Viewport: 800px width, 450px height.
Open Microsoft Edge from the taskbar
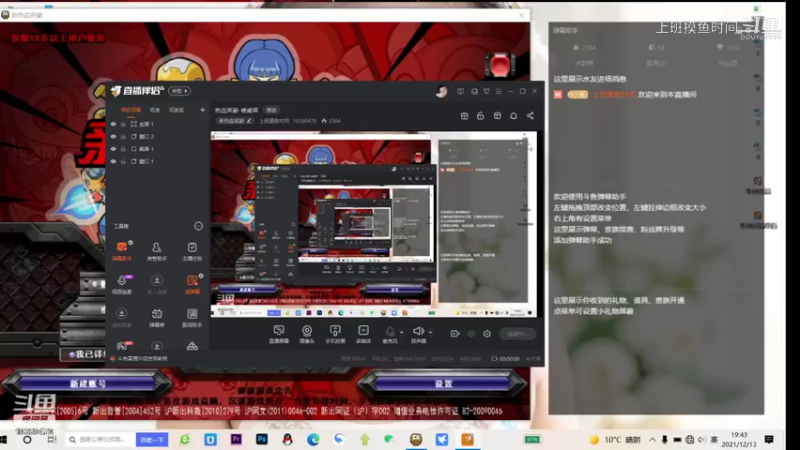click(x=313, y=439)
